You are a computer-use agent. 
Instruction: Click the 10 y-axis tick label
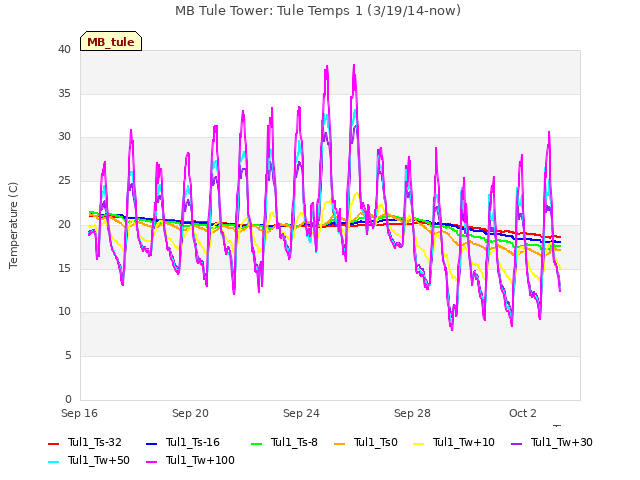pos(64,312)
